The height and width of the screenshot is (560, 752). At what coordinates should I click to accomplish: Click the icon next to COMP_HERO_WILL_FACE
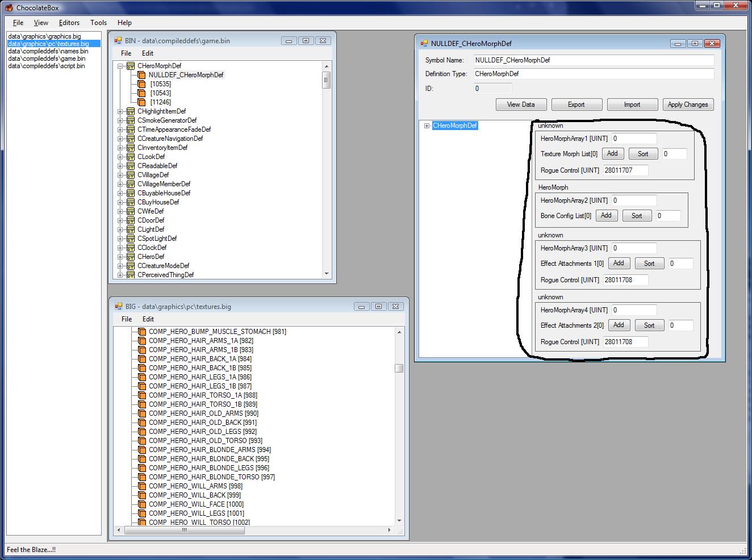[142, 504]
